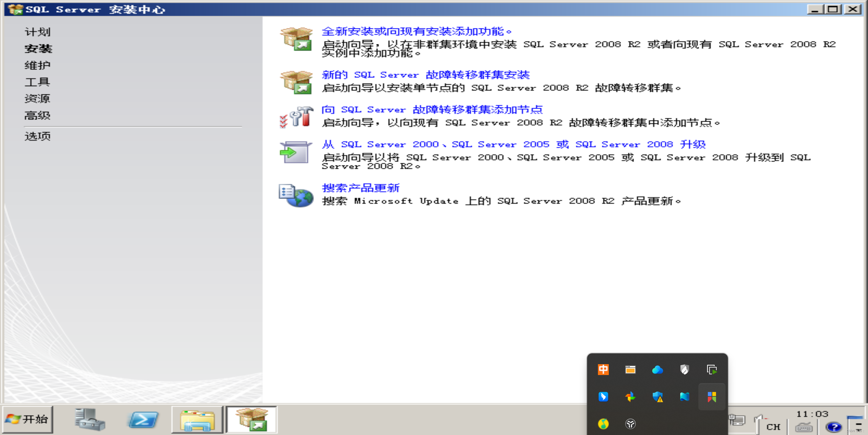The width and height of the screenshot is (868, 435).
Task: Open 搜索产品更新 link
Action: click(x=360, y=188)
